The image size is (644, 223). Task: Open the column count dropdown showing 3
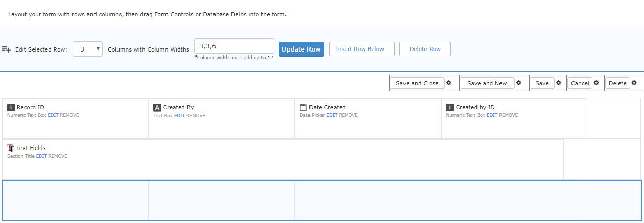pos(88,49)
